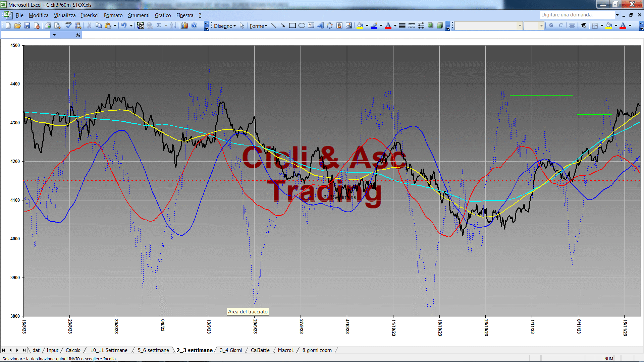Expand Paste options dropdown arrow
644x362 pixels.
(115, 25)
